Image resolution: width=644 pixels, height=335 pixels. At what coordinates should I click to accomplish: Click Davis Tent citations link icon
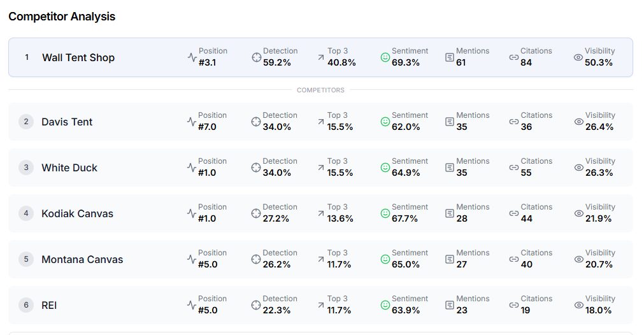coord(514,122)
